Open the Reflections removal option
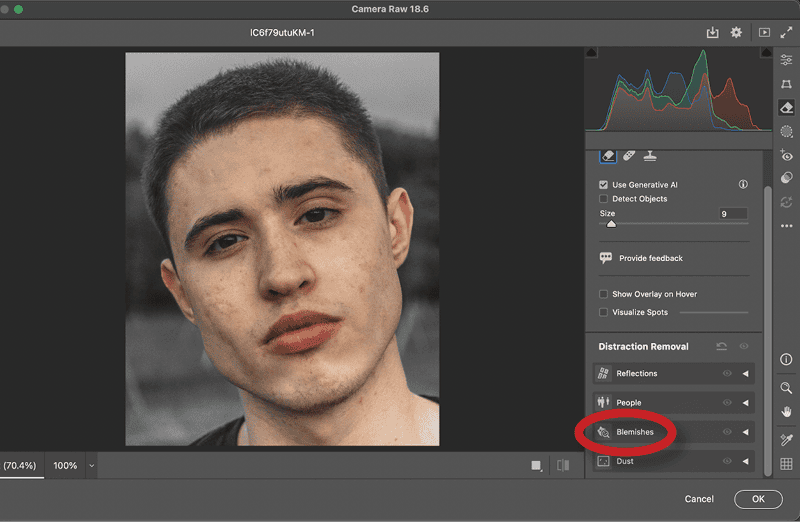Viewport: 800px width, 522px height. 673,374
